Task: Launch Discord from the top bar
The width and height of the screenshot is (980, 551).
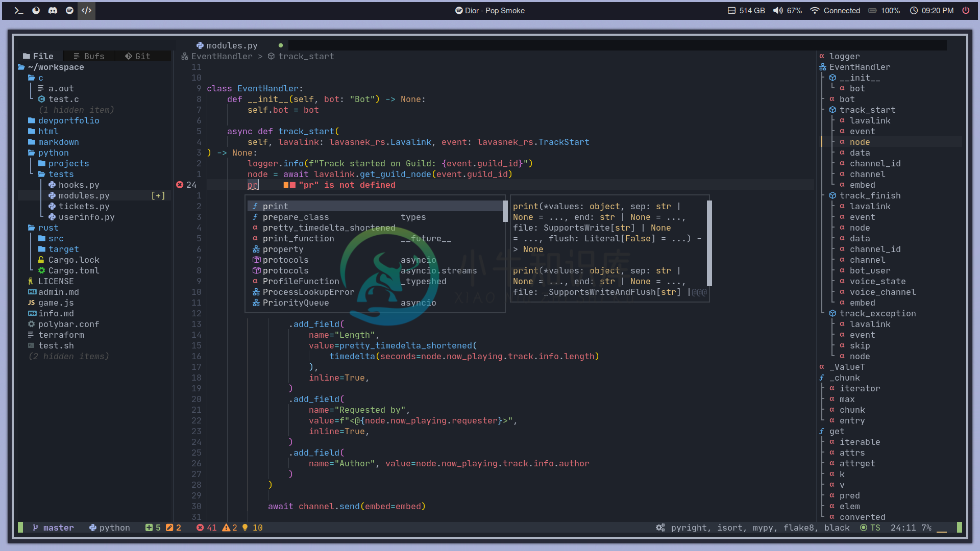Action: [53, 10]
